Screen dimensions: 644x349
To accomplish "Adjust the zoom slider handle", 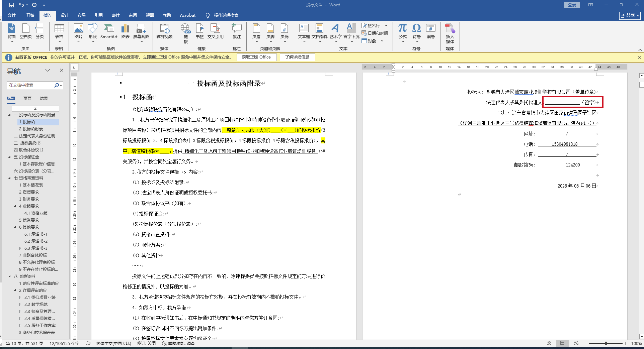I will [606, 343].
